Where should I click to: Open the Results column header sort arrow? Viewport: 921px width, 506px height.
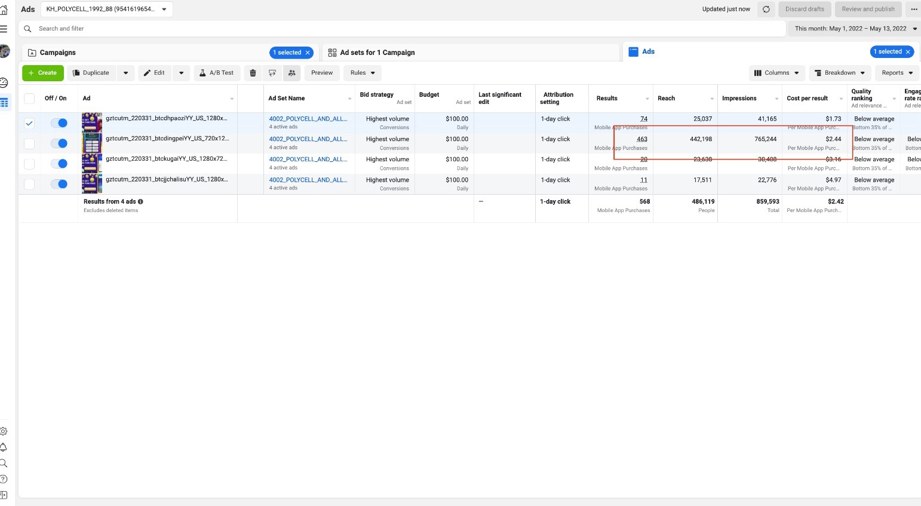click(x=647, y=99)
